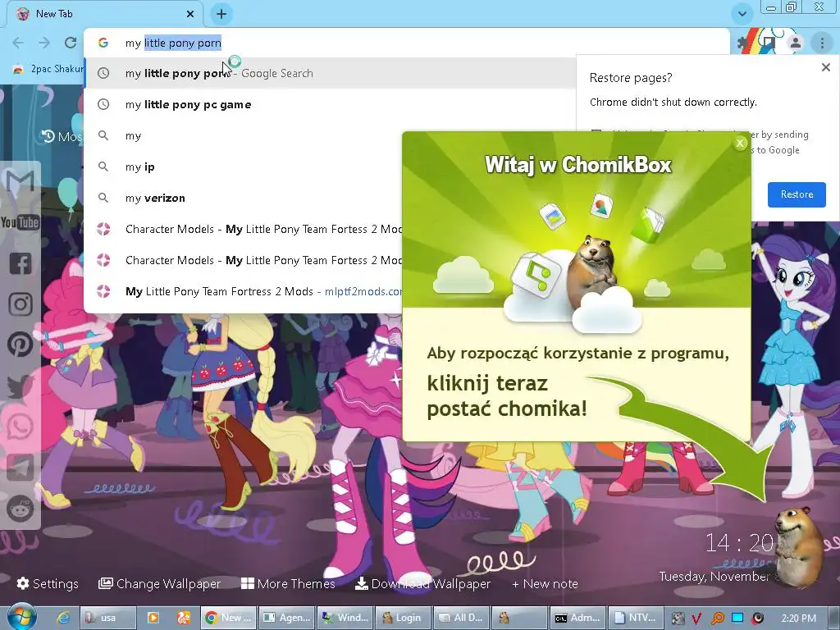The image size is (840, 630).
Task: Click the hamster character on the desktop
Action: 799,546
